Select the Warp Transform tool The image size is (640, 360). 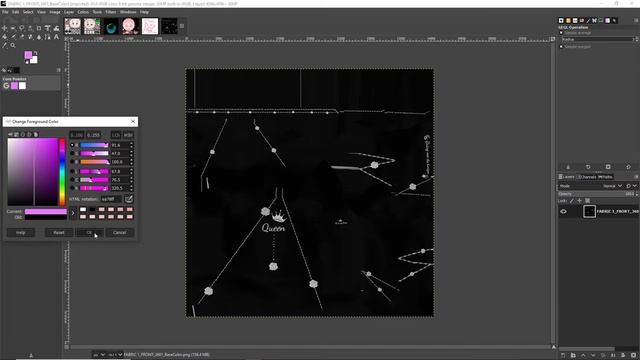pos(56,28)
